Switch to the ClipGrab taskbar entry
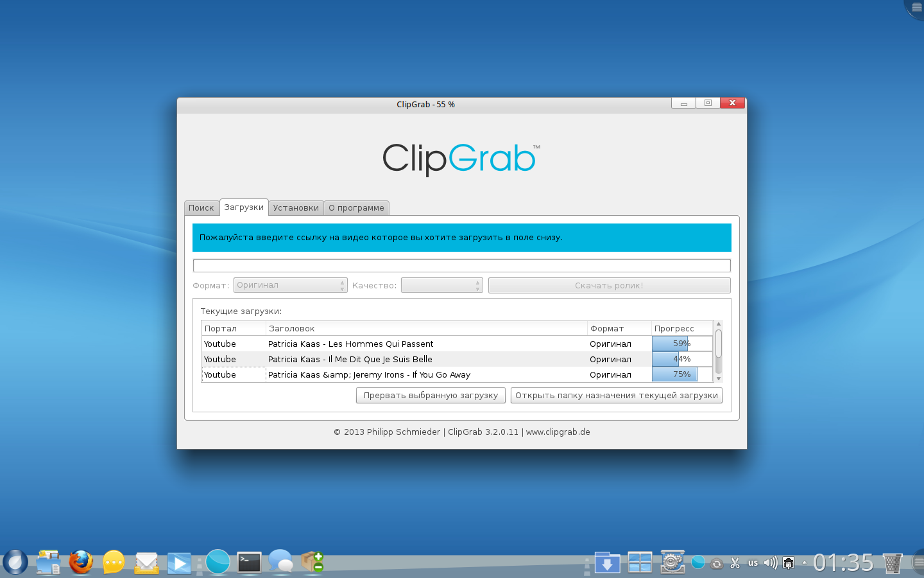Viewport: 924px width, 578px height. pyautogui.click(x=218, y=562)
